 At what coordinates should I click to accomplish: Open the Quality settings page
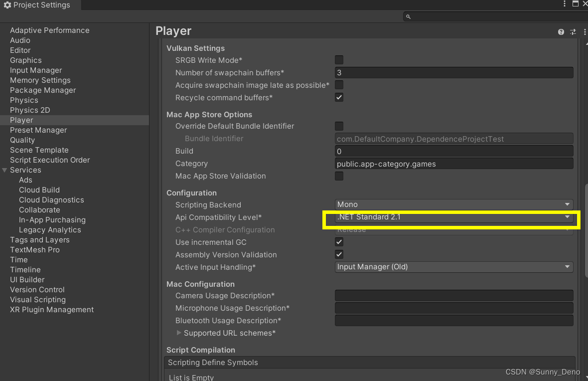click(22, 140)
